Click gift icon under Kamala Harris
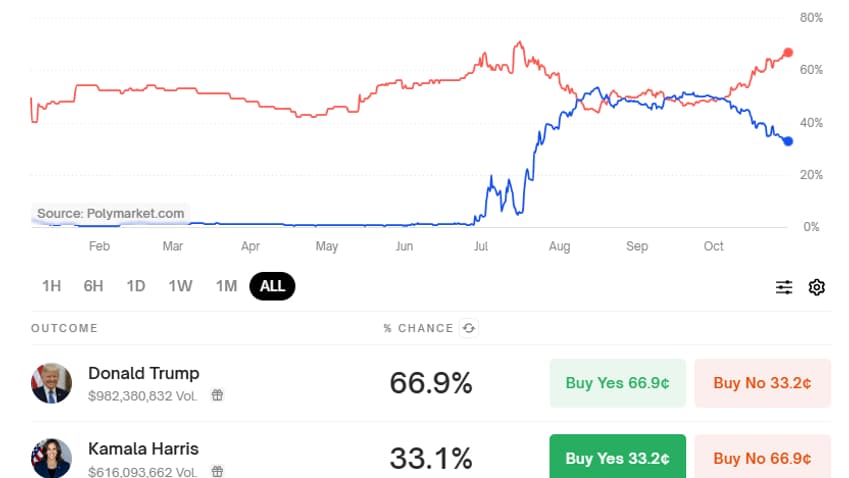 [x=217, y=470]
